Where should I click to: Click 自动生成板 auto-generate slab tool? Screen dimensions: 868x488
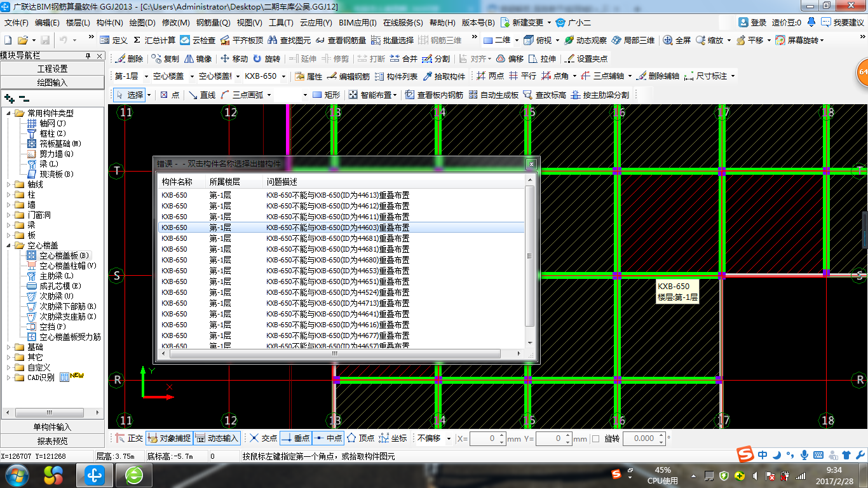pyautogui.click(x=494, y=95)
